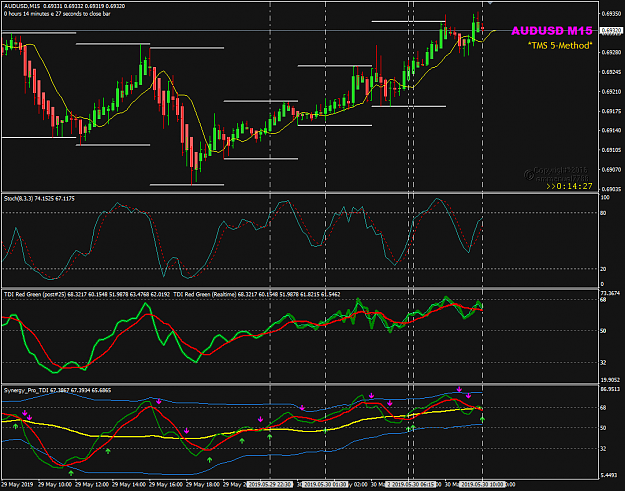625x491 pixels.
Task: Select the 2019.05.29 22:30 vertical line label
Action: (x=270, y=485)
